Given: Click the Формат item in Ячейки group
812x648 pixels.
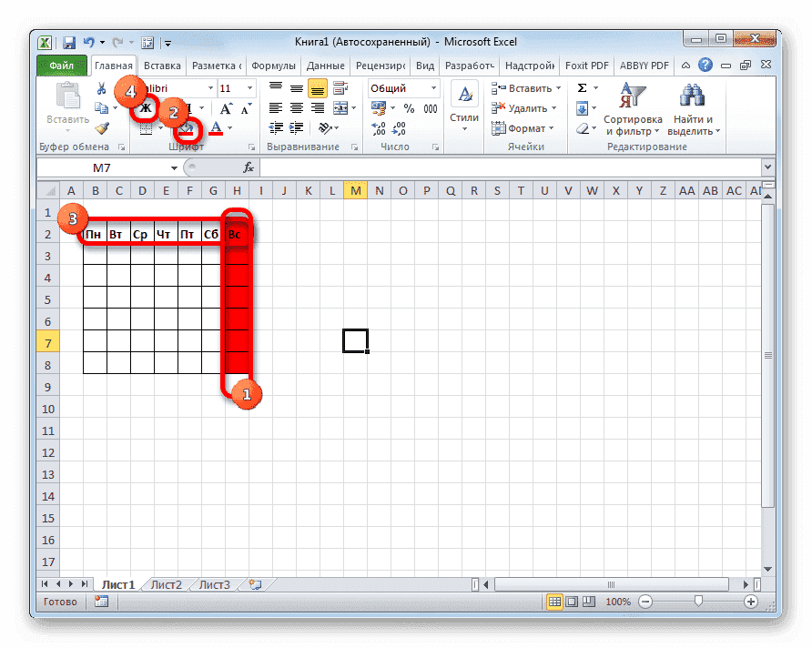Looking at the screenshot, I should coord(526,128).
